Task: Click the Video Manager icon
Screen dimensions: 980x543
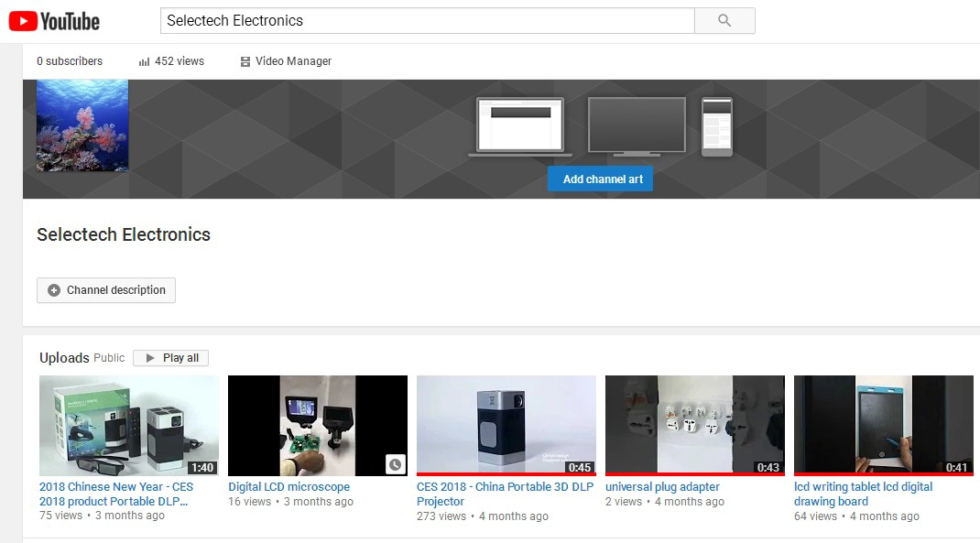Action: point(245,62)
